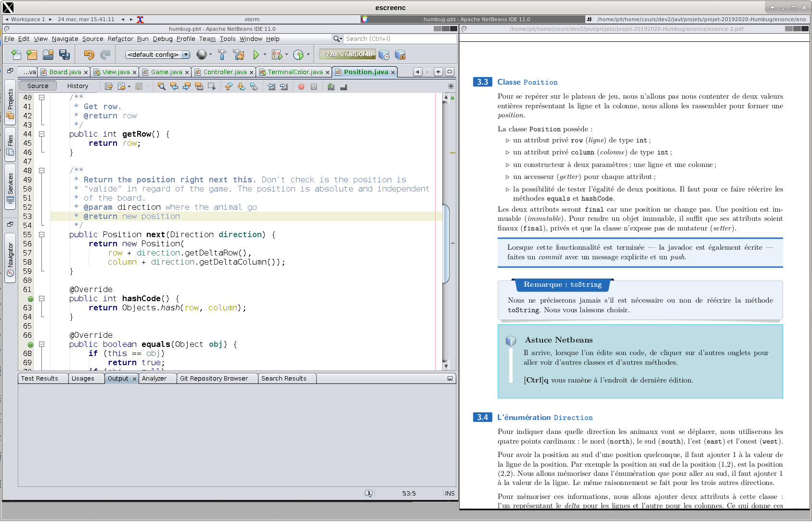The width and height of the screenshot is (812, 522).
Task: Click the Save All icon
Action: click(64, 54)
